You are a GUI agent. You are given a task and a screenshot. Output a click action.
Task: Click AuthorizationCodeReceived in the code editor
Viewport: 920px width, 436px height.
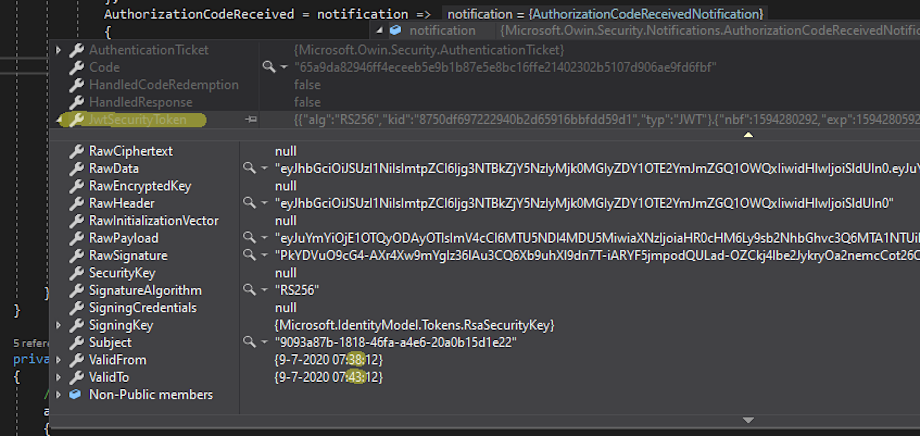[199, 14]
